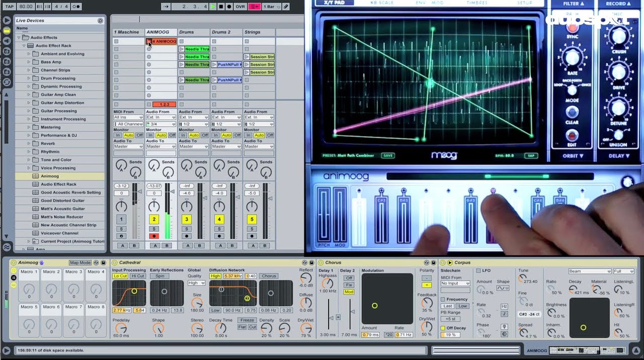The image size is (644, 360).
Task: Open the 1 Bar quantization dropdown
Action: click(x=271, y=7)
